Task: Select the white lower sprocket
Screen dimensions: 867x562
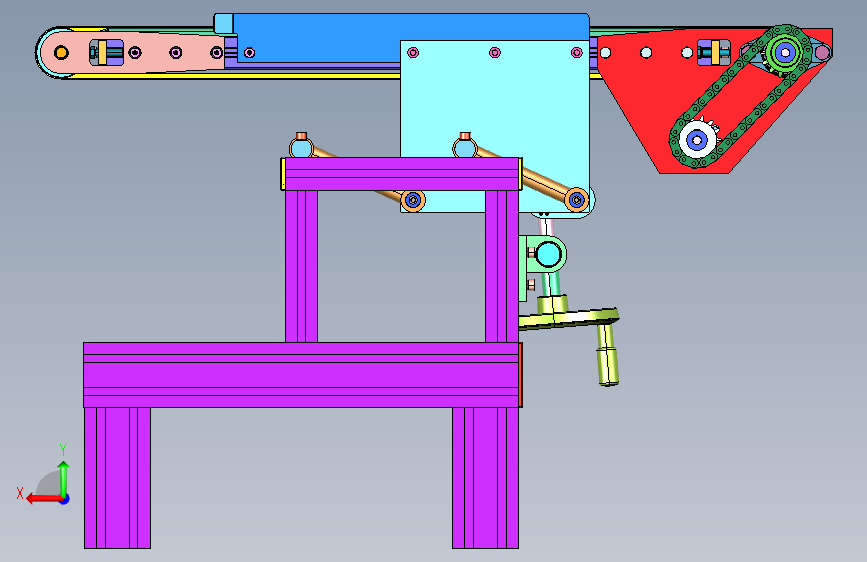Action: click(697, 140)
